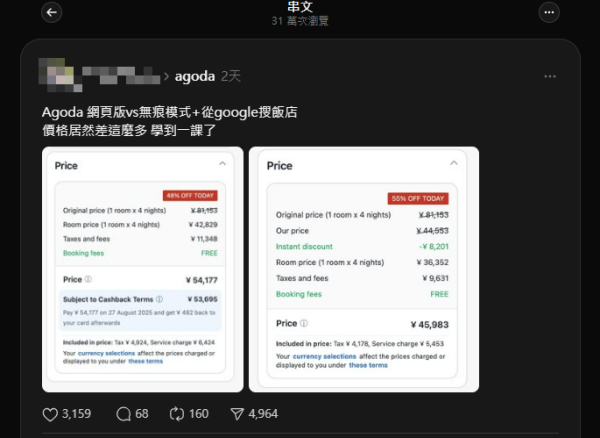Open currency selections link in left image
The image size is (600, 438).
pos(106,353)
